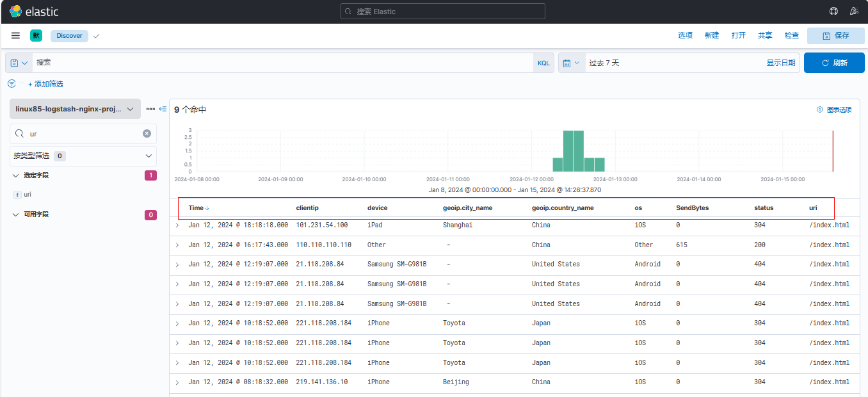Click the 刷新 refresh button
Screen dimensions: 868x397
pos(833,63)
